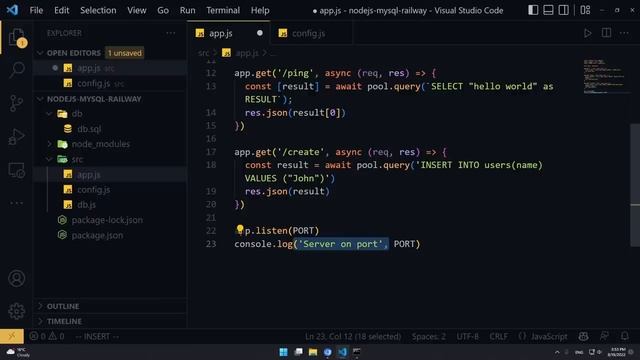This screenshot has width=640, height=360.
Task: Open the Accounts icon
Action: (17, 278)
